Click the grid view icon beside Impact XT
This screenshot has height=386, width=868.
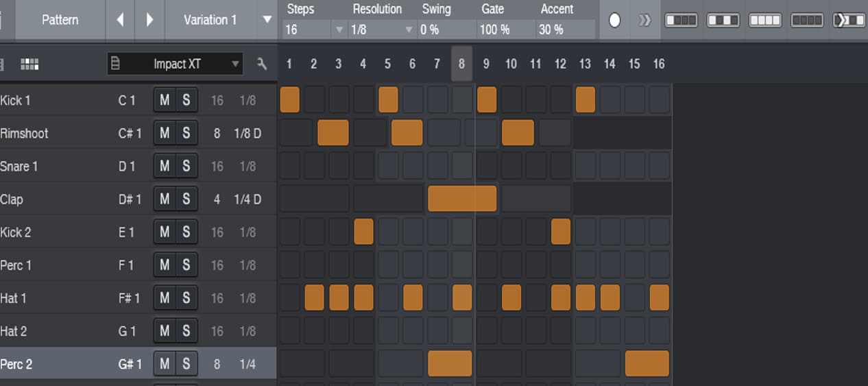[x=29, y=64]
